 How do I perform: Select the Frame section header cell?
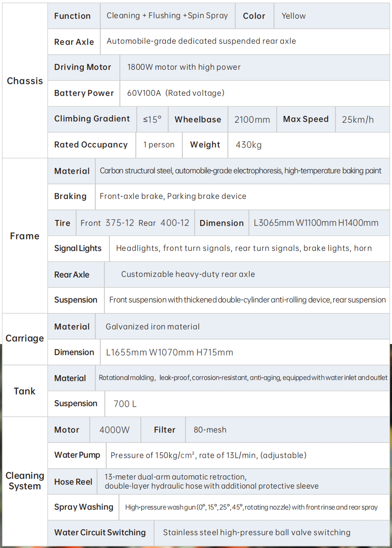pos(25,236)
